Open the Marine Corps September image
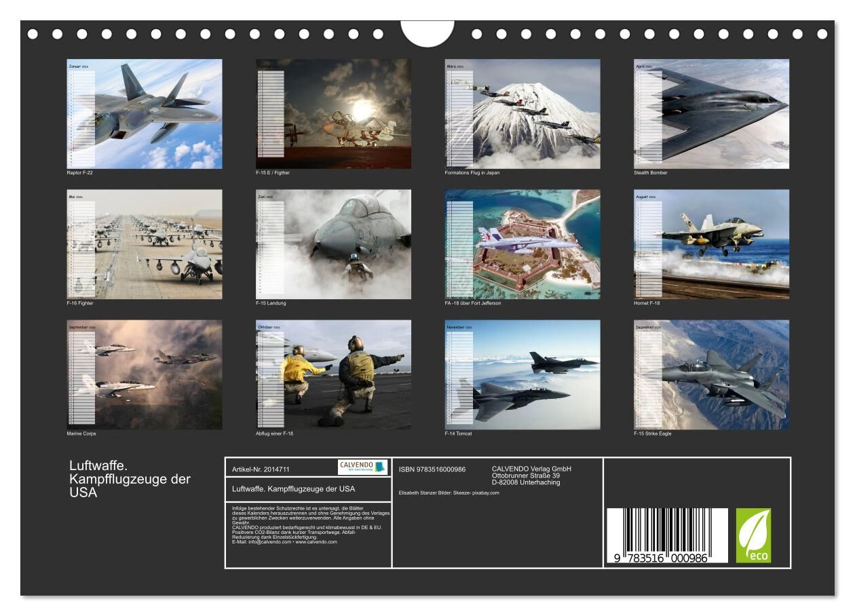This screenshot has width=855, height=616. [x=145, y=374]
